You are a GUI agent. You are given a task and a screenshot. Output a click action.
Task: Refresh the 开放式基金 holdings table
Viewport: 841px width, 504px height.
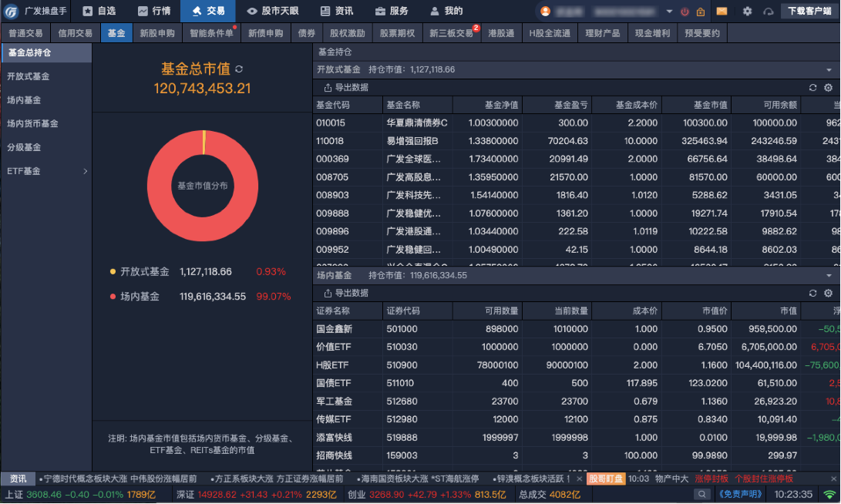[812, 88]
